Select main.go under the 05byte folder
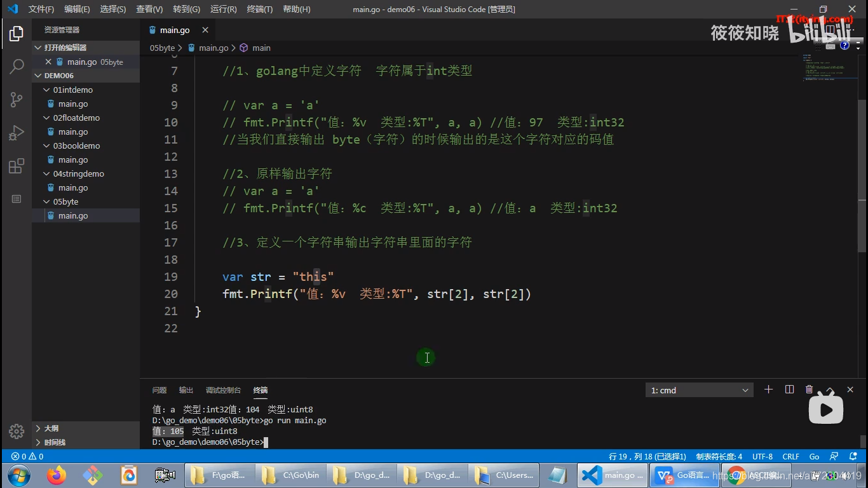This screenshot has width=868, height=488. pos(86,215)
